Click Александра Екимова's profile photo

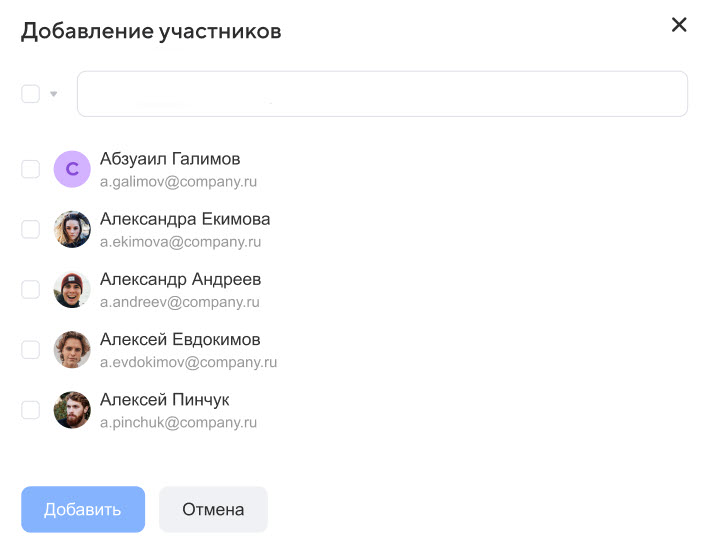tap(72, 229)
